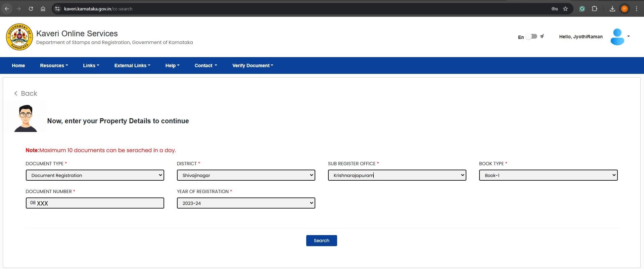The width and height of the screenshot is (644, 269).
Task: Open the Document Type dropdown
Action: point(95,175)
